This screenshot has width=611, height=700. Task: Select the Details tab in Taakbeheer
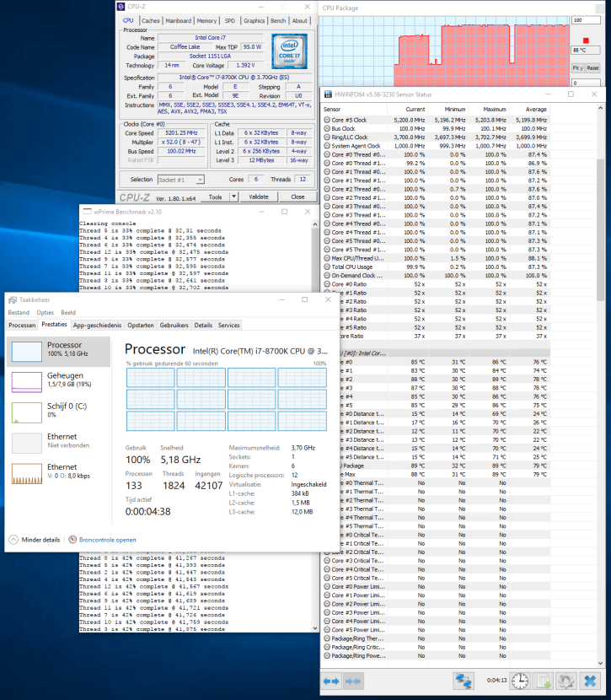[203, 325]
